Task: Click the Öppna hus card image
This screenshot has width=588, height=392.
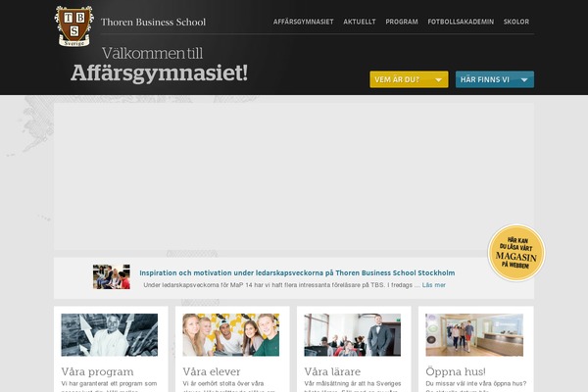Action: pos(474,335)
